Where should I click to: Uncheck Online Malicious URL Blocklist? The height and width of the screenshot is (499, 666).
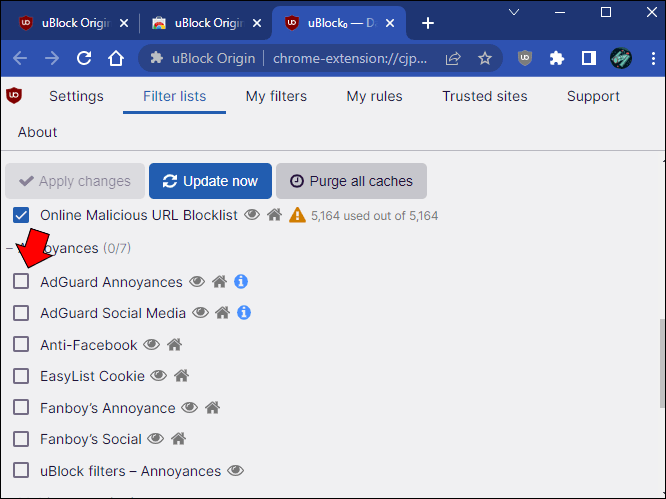click(21, 215)
